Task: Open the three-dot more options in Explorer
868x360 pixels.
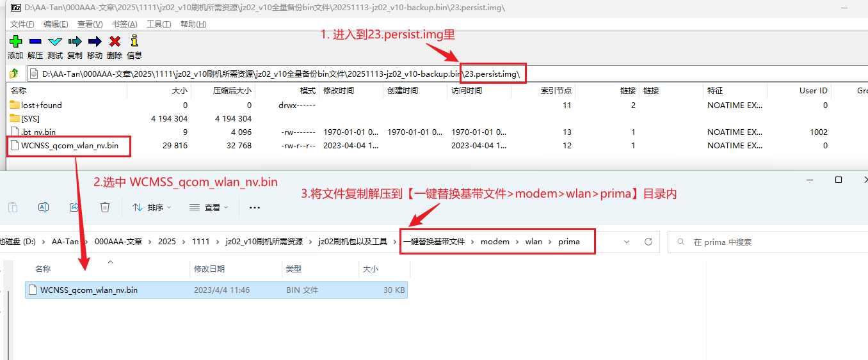Action: [x=255, y=207]
